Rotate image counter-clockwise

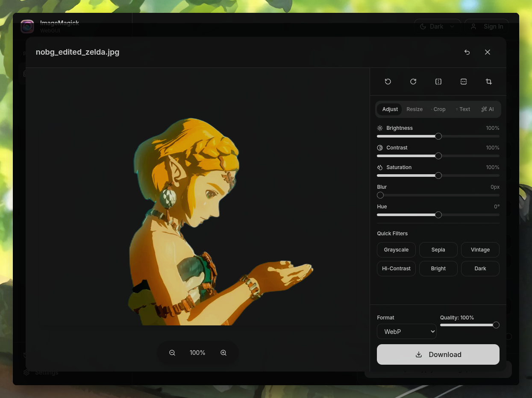click(388, 82)
